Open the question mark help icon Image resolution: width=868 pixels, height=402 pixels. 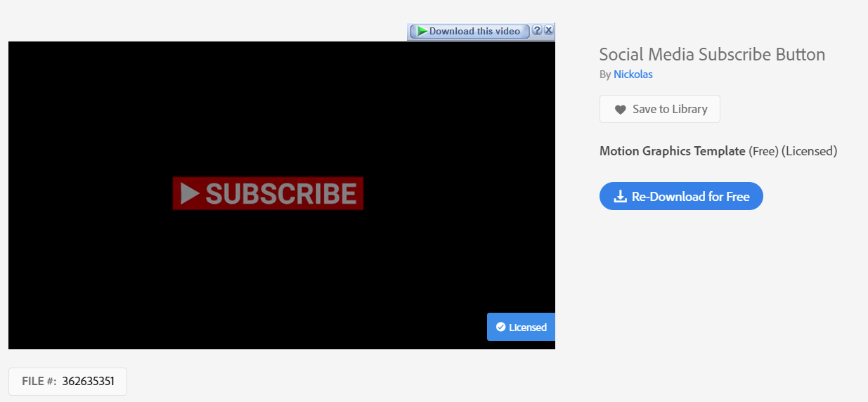coord(537,30)
